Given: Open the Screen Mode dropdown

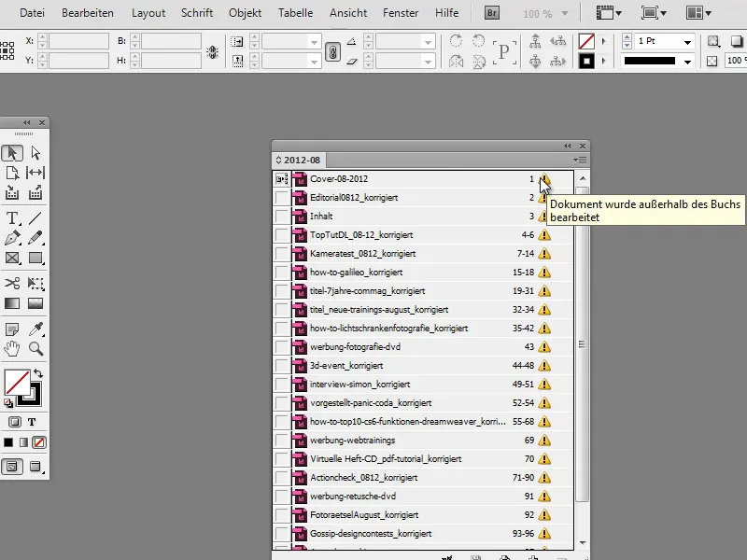Looking at the screenshot, I should pyautogui.click(x=654, y=13).
